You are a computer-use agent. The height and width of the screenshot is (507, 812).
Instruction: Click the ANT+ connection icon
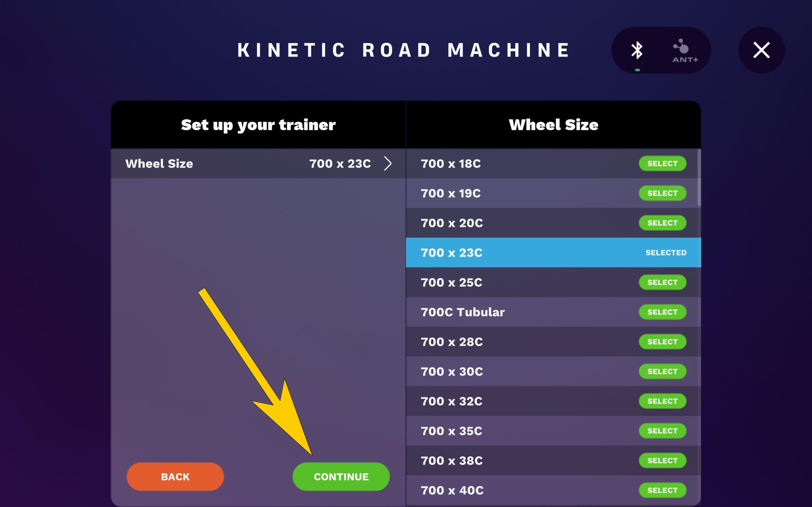pos(685,51)
